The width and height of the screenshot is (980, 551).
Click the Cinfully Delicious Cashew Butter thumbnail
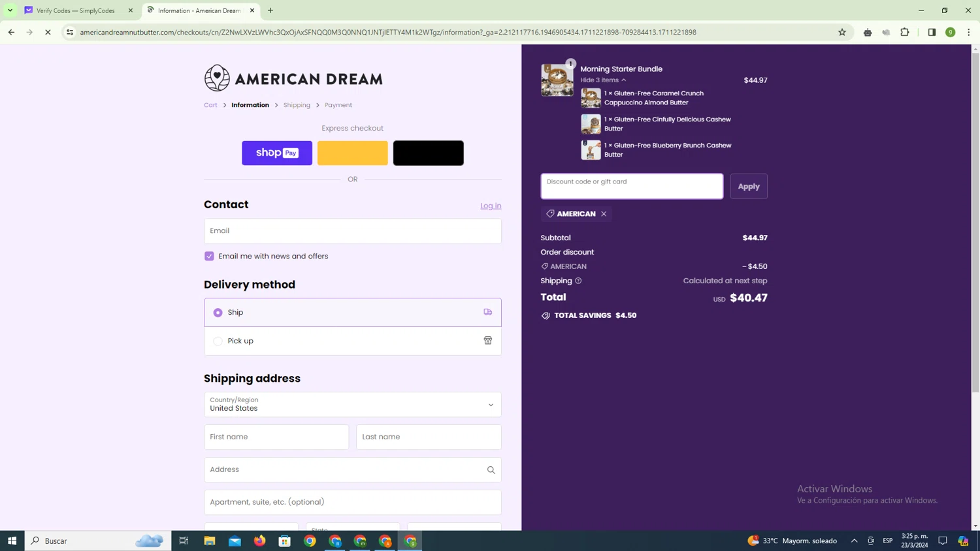591,124
